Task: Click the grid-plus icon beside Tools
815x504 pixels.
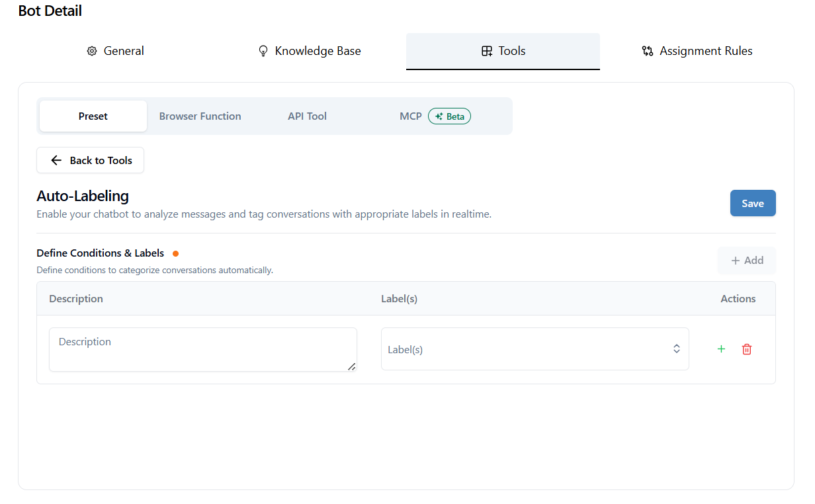Action: (x=487, y=51)
